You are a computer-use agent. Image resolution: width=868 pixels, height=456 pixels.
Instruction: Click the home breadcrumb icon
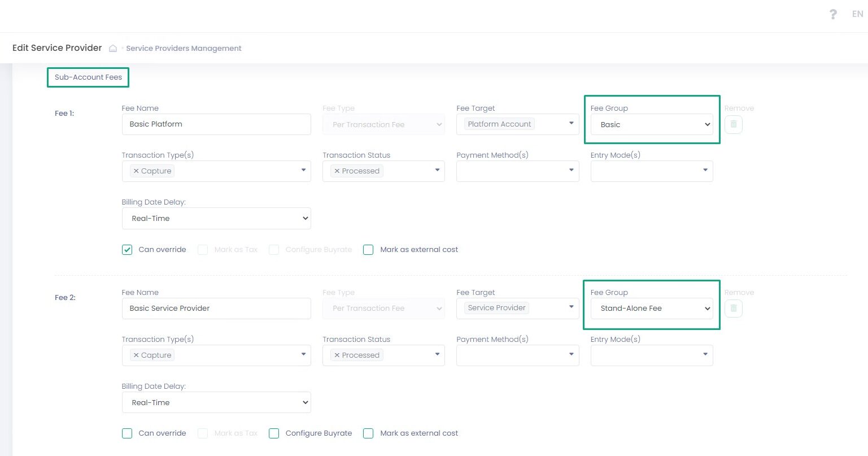point(113,49)
